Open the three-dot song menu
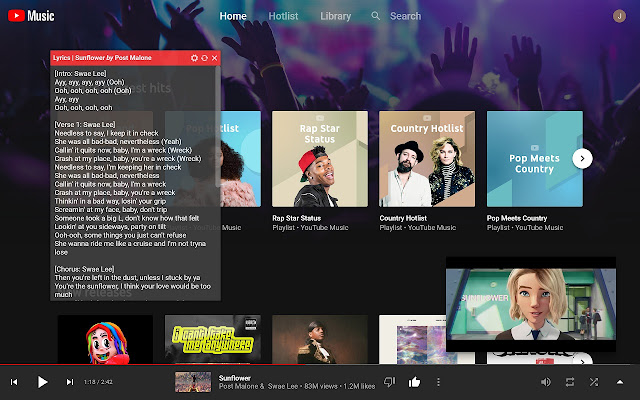 pyautogui.click(x=438, y=382)
